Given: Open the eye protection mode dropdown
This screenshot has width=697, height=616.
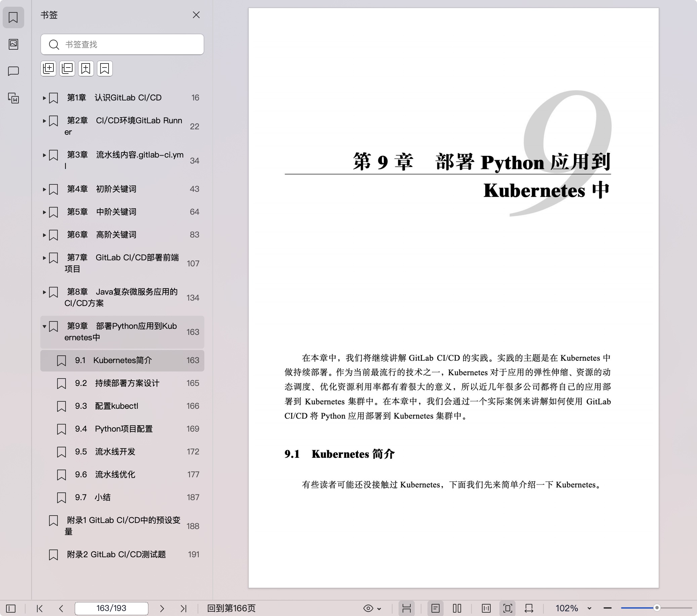Looking at the screenshot, I should point(372,609).
